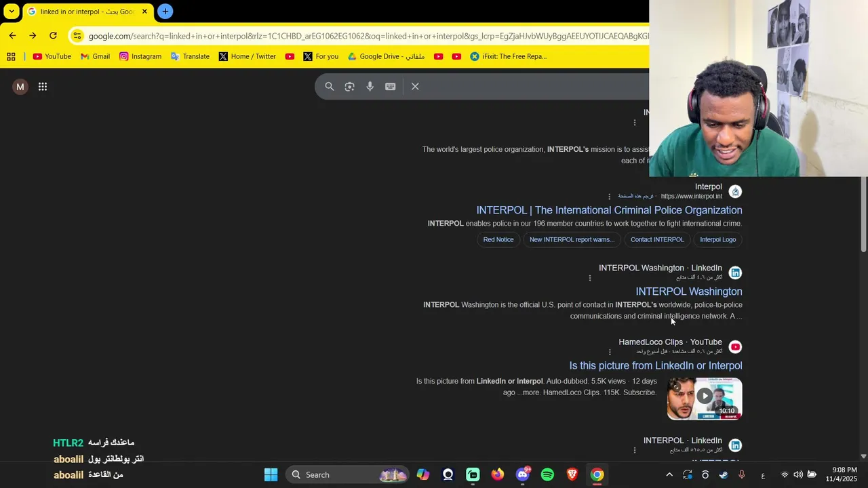This screenshot has height=488, width=868.
Task: Open Google account avatar 'M'
Action: point(20,87)
